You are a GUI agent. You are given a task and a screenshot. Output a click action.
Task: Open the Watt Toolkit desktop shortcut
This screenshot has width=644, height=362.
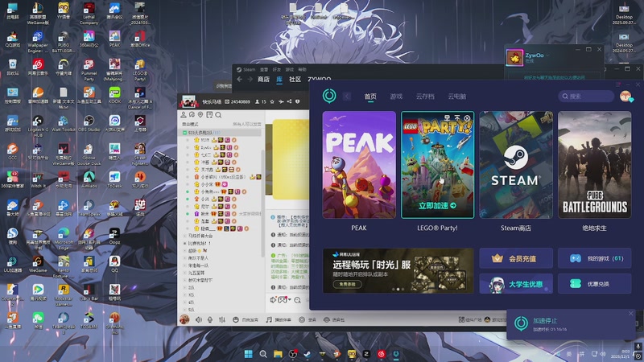click(x=64, y=123)
